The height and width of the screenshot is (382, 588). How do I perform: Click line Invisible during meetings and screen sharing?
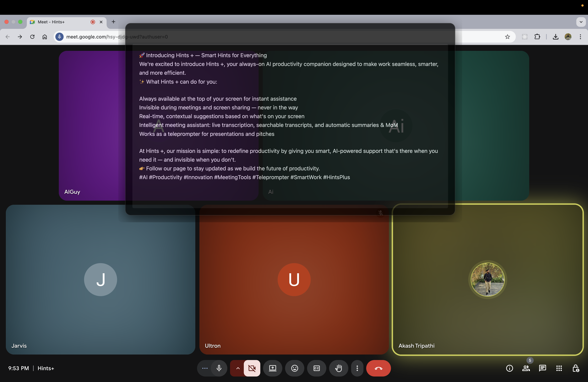coord(218,107)
